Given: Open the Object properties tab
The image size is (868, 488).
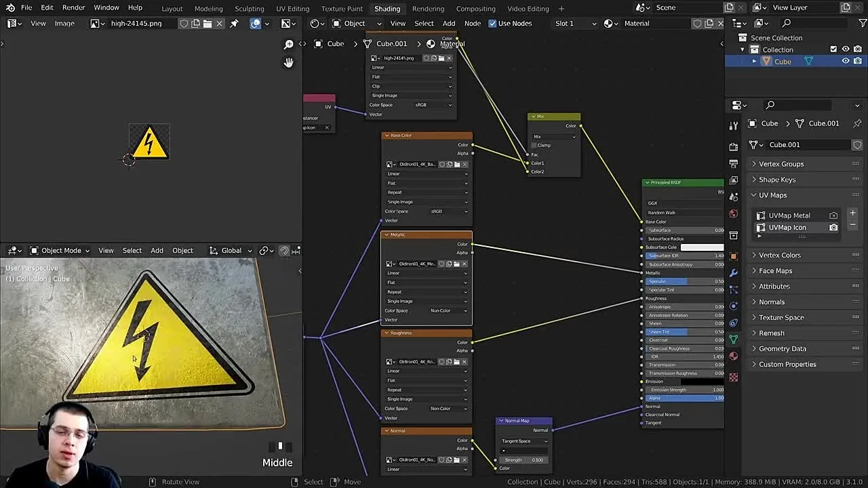Looking at the screenshot, I should click(x=733, y=256).
